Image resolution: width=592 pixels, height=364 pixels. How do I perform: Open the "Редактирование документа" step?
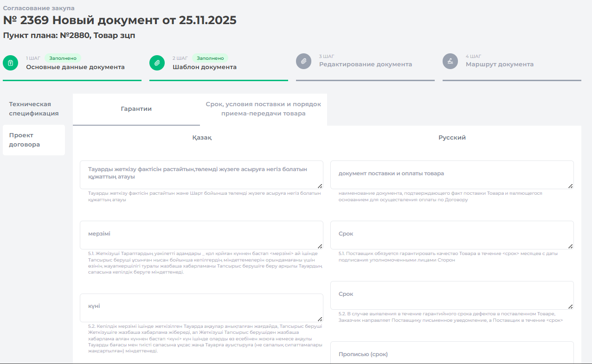point(365,64)
